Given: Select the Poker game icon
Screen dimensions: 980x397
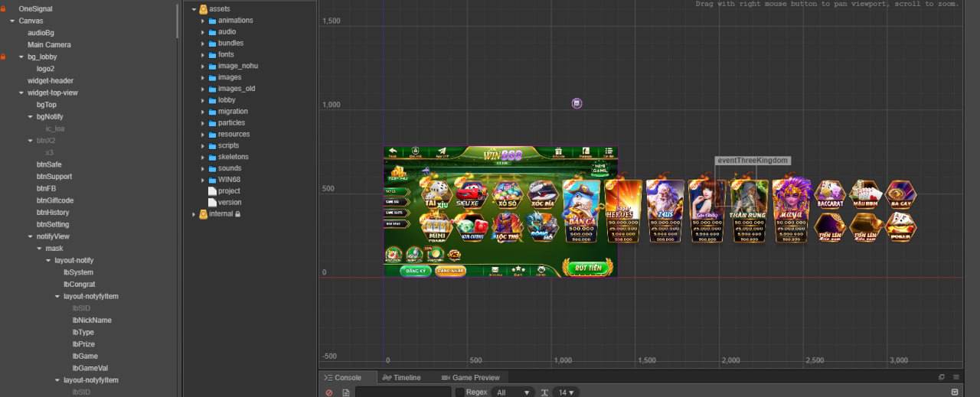Looking at the screenshot, I should [x=901, y=227].
